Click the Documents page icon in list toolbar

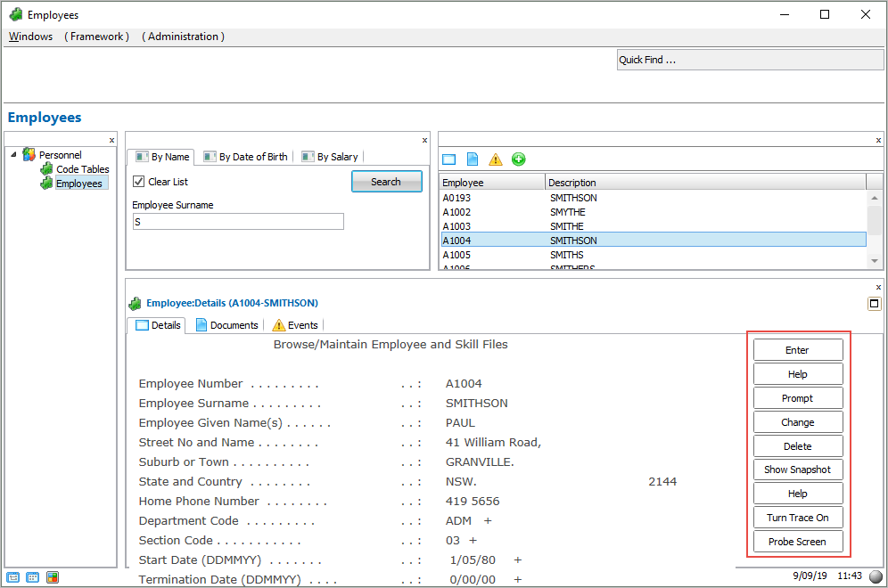[473, 159]
